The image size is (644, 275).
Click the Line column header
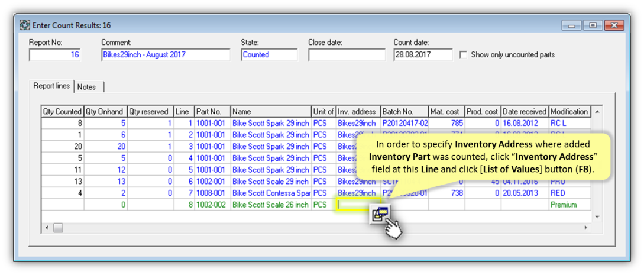(x=184, y=112)
